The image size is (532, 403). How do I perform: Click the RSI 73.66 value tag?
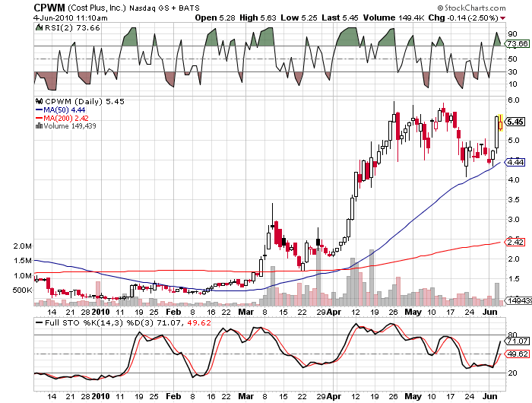tap(517, 44)
